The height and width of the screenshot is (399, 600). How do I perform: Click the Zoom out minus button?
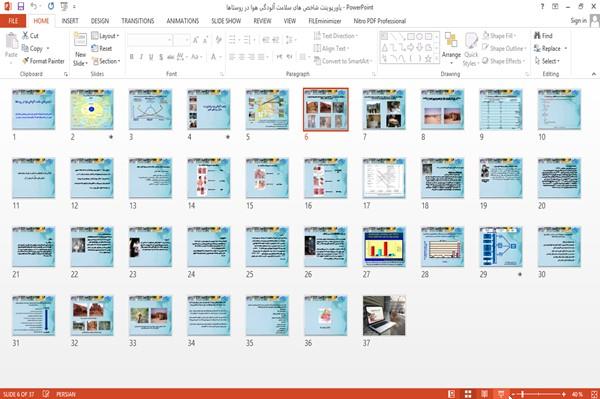tap(513, 394)
